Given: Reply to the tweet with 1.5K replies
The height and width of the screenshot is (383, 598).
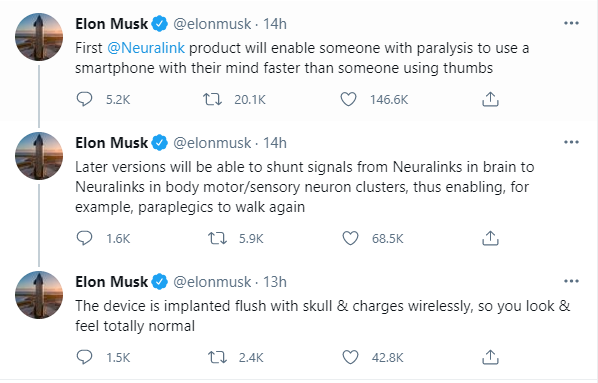Looking at the screenshot, I should [x=84, y=357].
